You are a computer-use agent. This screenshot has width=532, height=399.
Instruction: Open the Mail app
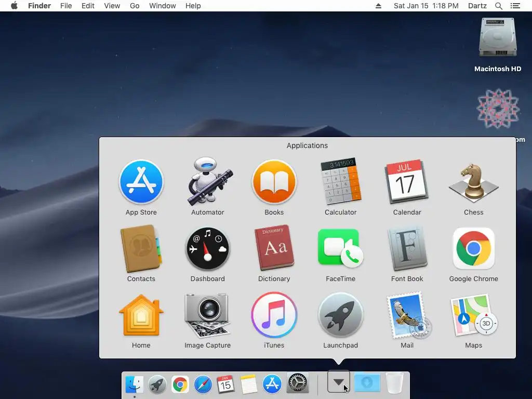408,315
